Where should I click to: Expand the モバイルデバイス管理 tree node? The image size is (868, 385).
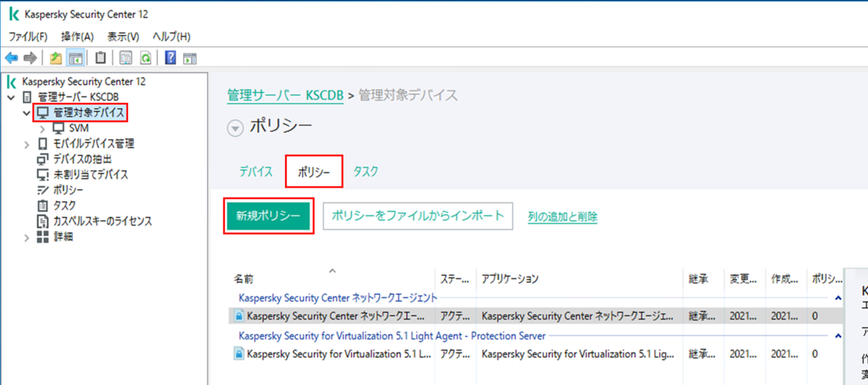coord(27,144)
